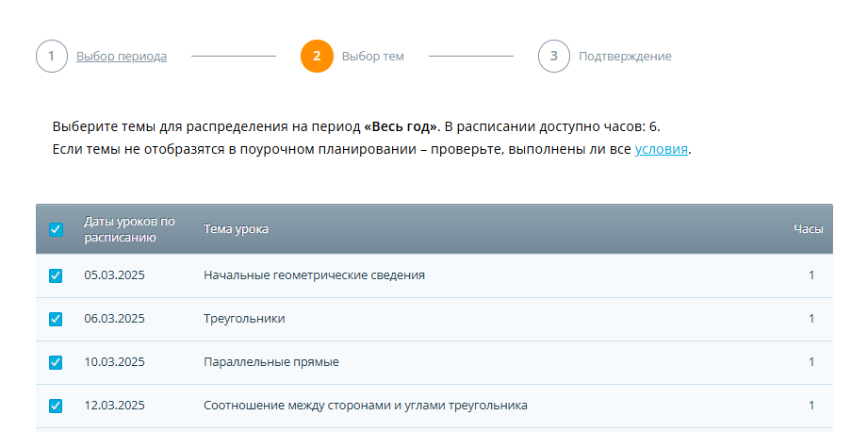This screenshot has height=432, width=868.
Task: Click the step 3 circle icon
Action: pos(554,57)
